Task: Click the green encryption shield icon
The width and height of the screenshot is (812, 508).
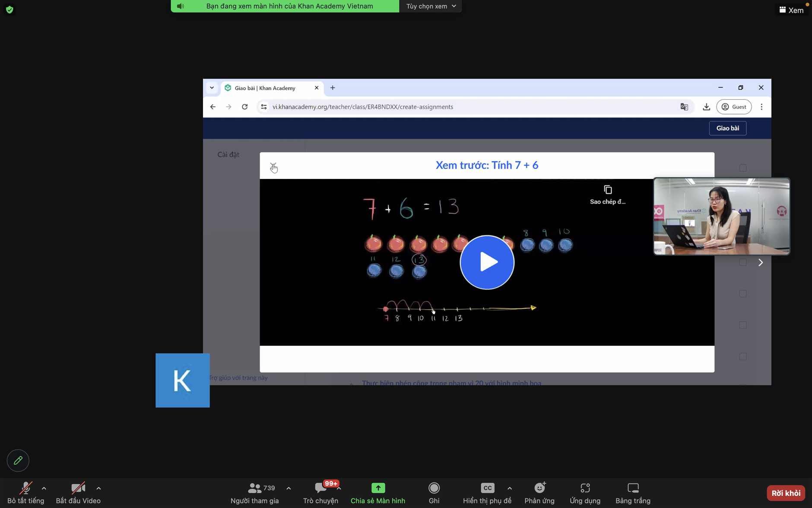Action: 10,10
